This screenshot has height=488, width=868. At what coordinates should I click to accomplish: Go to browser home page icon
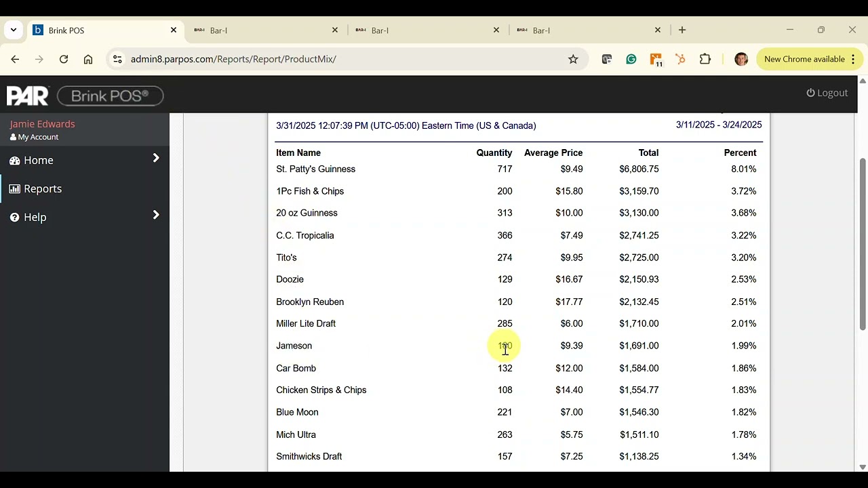coord(88,60)
